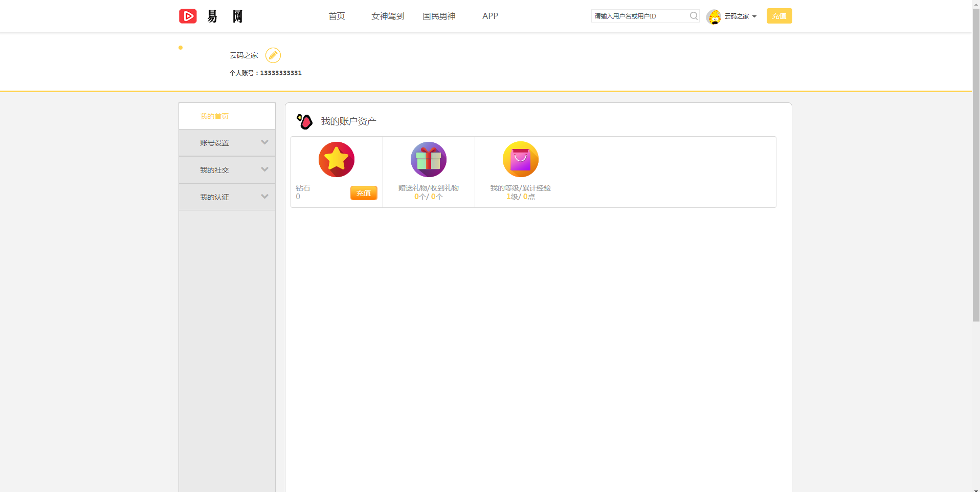Click the shopping bag 我的等级 icon

(520, 159)
